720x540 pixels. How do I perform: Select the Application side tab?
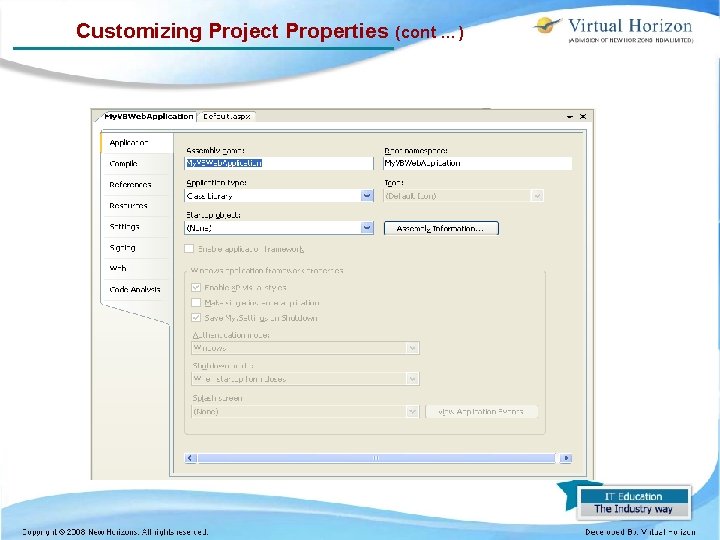click(x=137, y=143)
